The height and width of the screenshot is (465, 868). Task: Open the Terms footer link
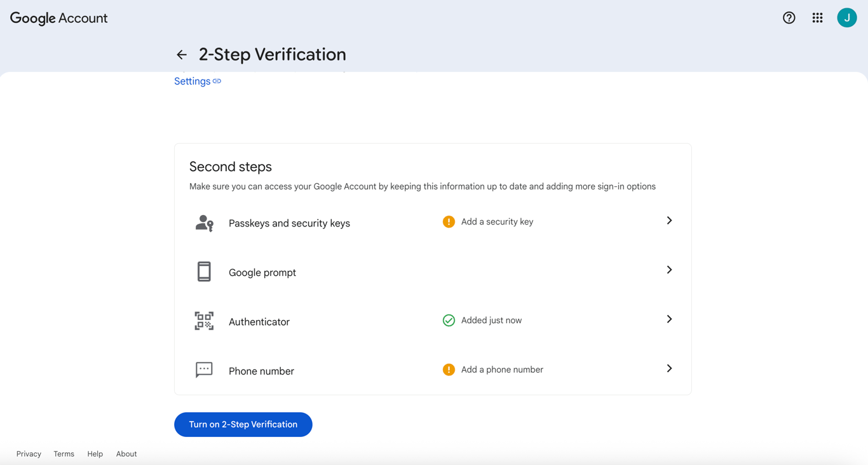pos(64,454)
